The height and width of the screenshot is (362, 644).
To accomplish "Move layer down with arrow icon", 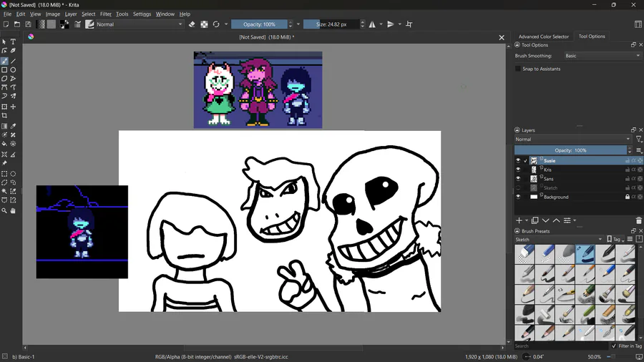I will click(546, 221).
